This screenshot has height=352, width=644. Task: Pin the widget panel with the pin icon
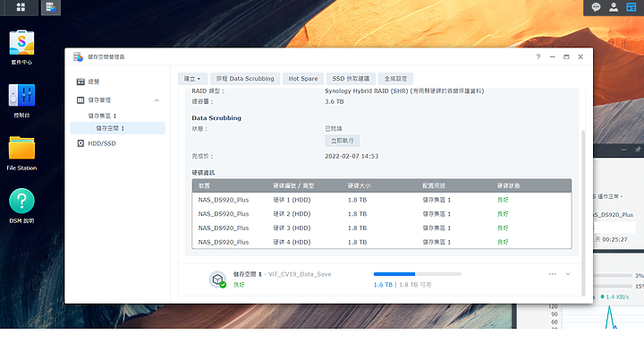click(638, 150)
